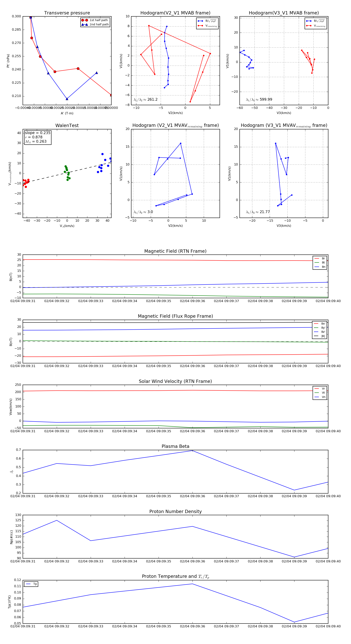Image resolution: width=351 pixels, height=644 pixels.
Task: Click 'Hodogram (V2_V1 MVAV remaining frame)' title
Action: (175, 125)
